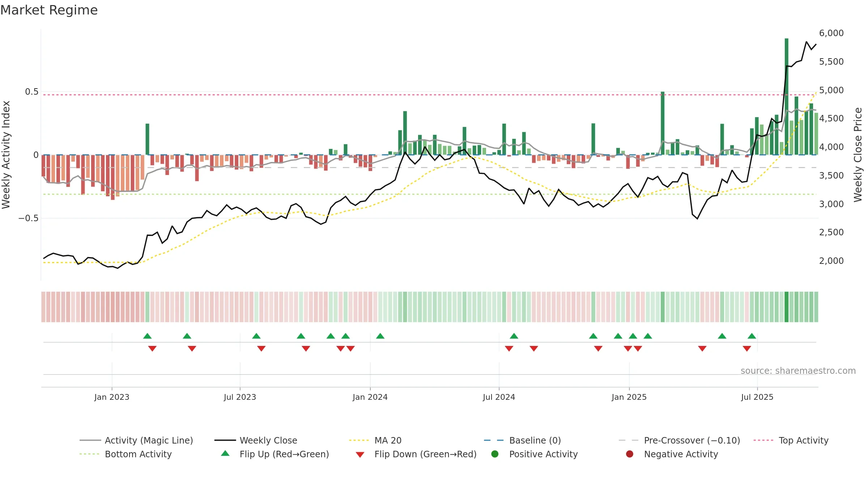Click the Activity (Magic Line) legend entry

tap(136, 440)
